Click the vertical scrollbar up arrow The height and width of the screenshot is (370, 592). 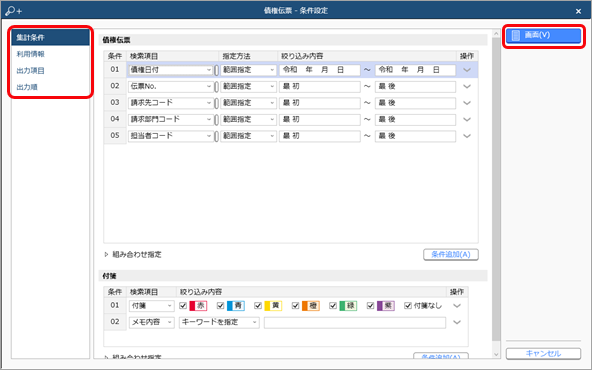(496, 34)
